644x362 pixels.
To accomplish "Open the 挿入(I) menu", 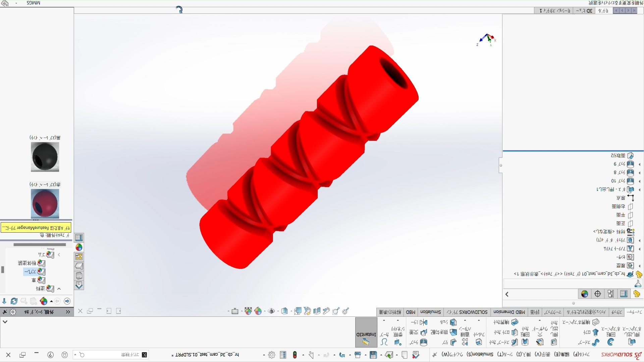I will pos(524,354).
